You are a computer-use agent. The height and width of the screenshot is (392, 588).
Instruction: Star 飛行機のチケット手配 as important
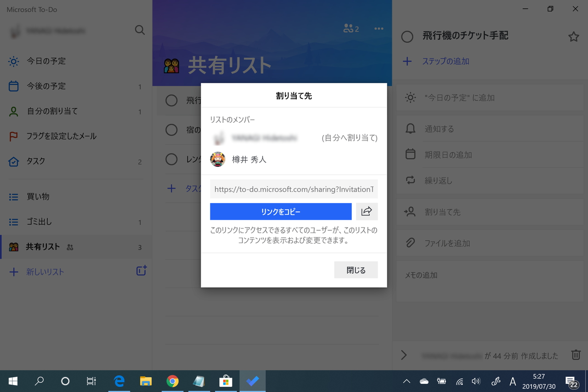point(573,35)
